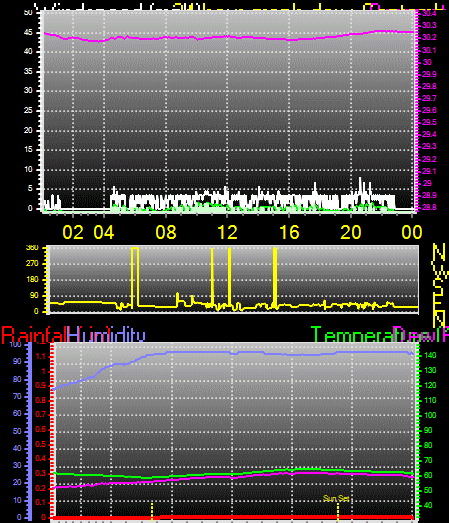The image size is (449, 523).
Task: Click the top N compass letter
Action: (439, 252)
